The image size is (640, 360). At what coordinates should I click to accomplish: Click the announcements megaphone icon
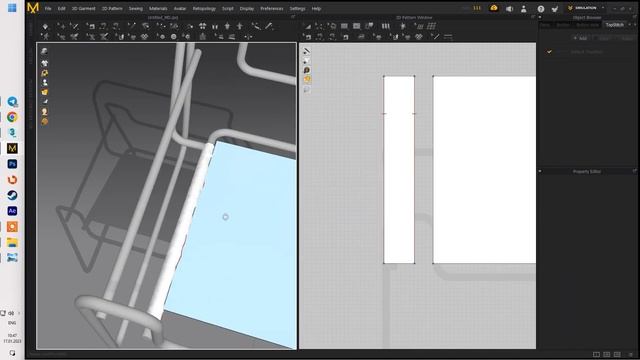coord(509,9)
